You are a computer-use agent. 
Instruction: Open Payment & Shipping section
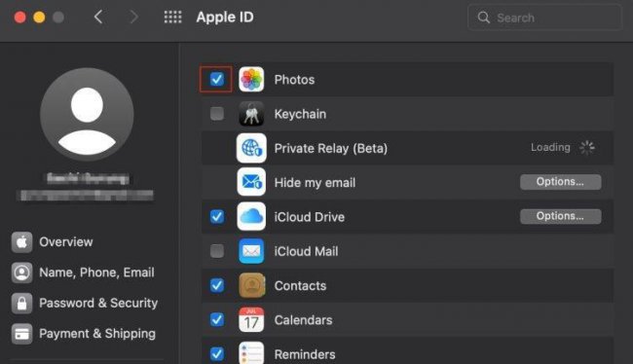tap(84, 334)
